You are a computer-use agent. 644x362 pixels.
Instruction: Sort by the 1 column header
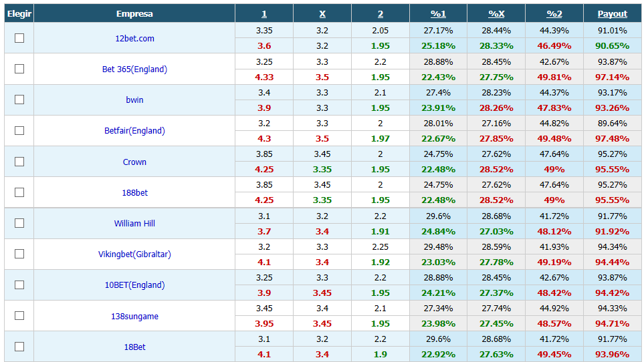click(x=264, y=14)
